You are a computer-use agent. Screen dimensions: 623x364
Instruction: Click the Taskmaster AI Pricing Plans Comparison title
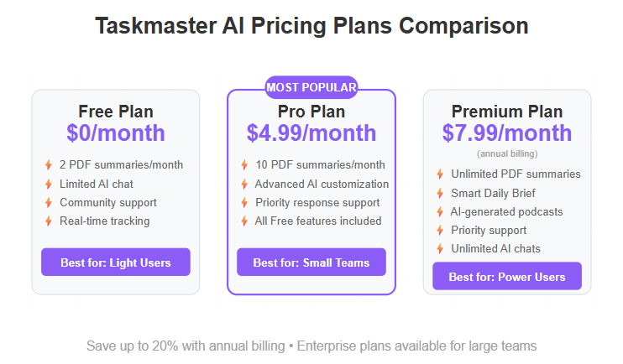pyautogui.click(x=311, y=26)
